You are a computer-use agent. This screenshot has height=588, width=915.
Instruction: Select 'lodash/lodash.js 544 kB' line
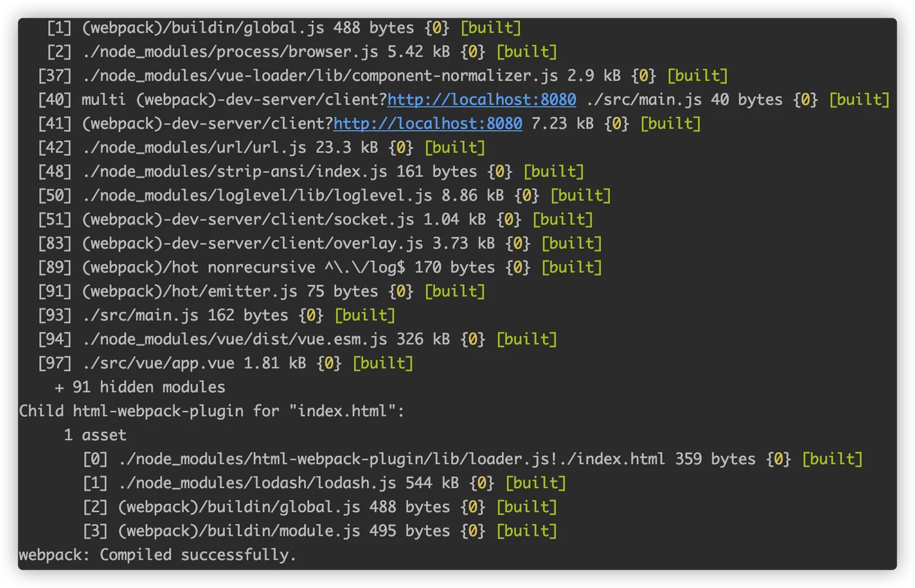click(x=324, y=483)
